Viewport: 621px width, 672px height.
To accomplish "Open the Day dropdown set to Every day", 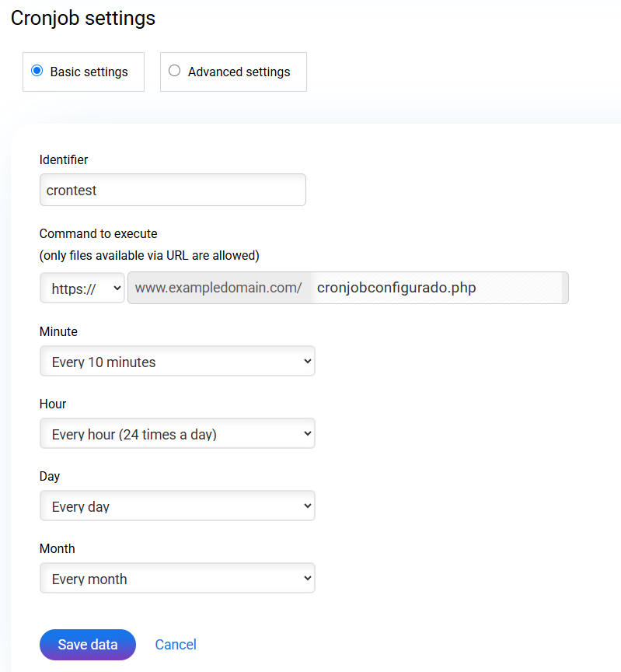I will pyautogui.click(x=177, y=506).
